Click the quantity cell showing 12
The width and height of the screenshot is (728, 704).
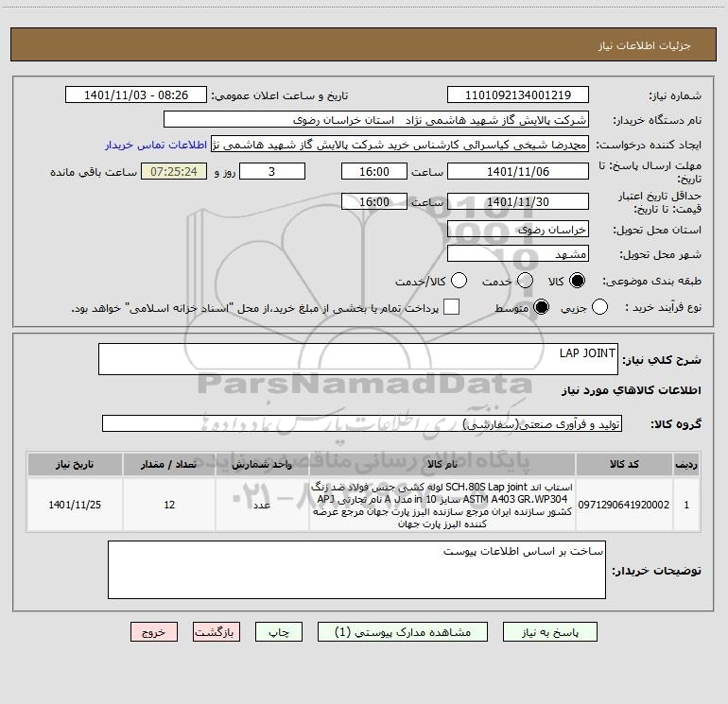tap(169, 505)
